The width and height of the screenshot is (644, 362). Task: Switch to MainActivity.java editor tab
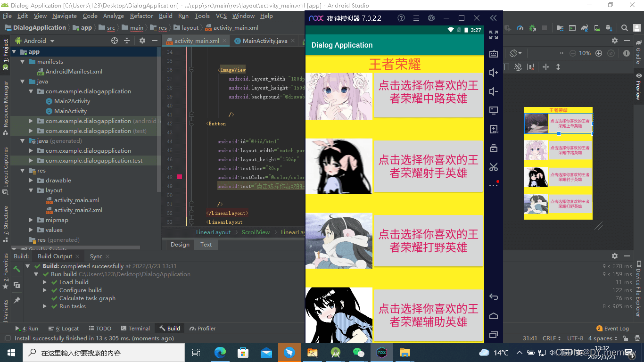[x=264, y=41]
